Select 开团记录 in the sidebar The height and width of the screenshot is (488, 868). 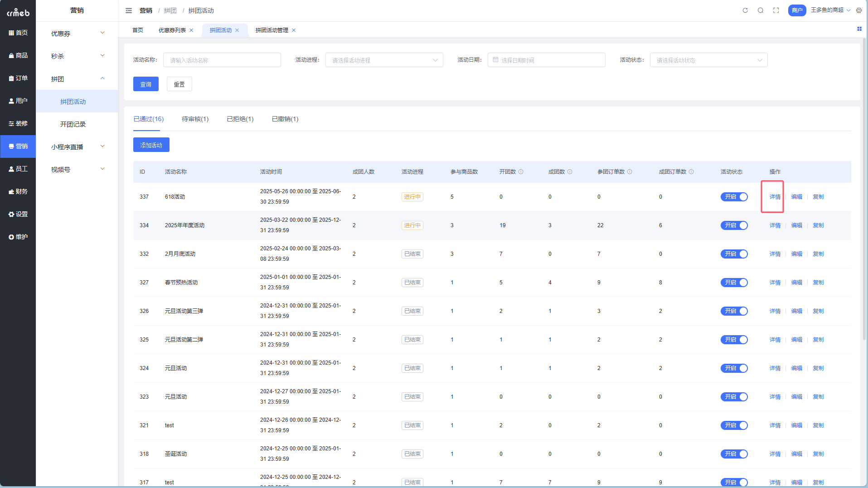(73, 124)
